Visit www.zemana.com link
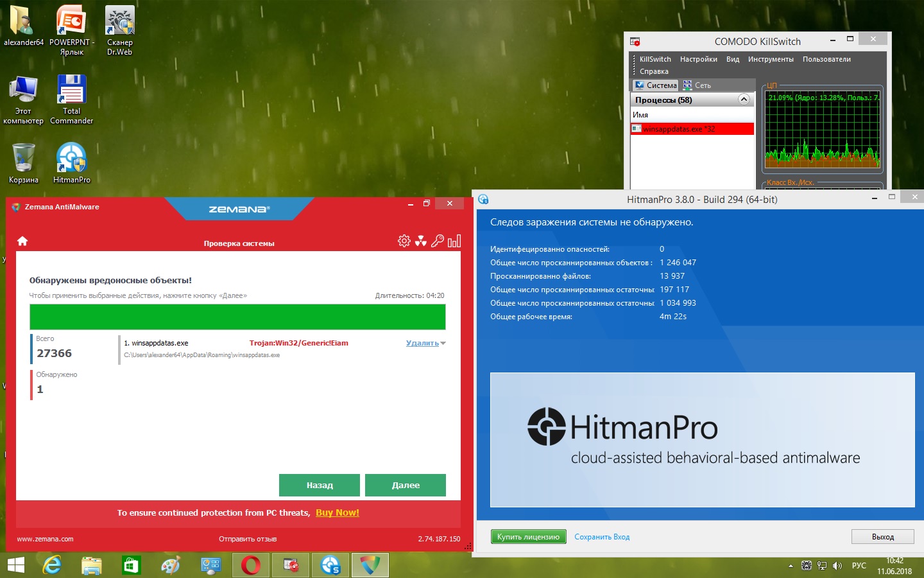Screen dimensions: 924x578 45,539
